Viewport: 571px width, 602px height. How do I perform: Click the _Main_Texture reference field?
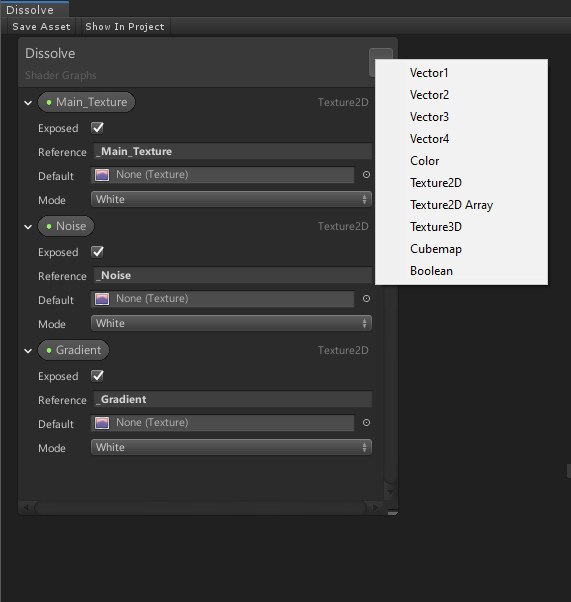[233, 151]
